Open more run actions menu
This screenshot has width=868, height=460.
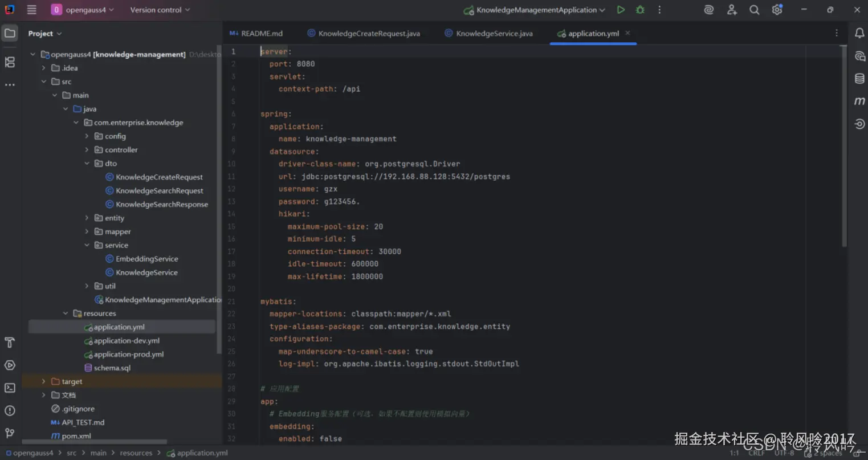659,10
